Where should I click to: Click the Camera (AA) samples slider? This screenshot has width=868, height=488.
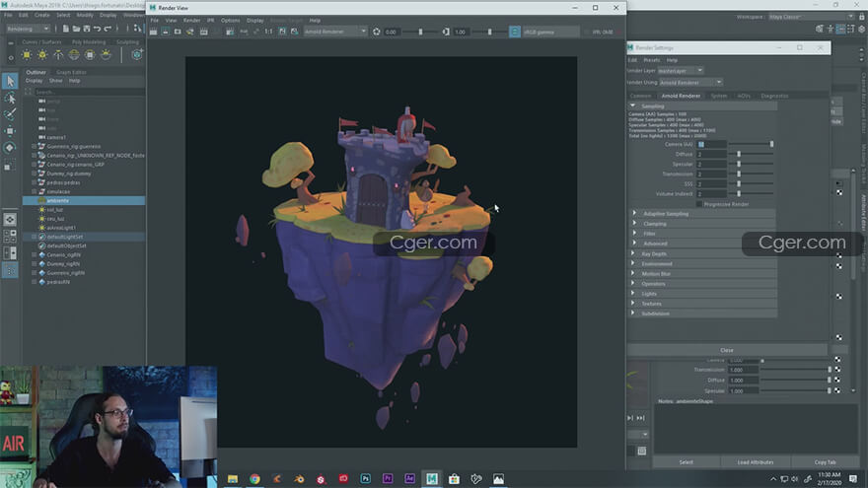pos(751,144)
